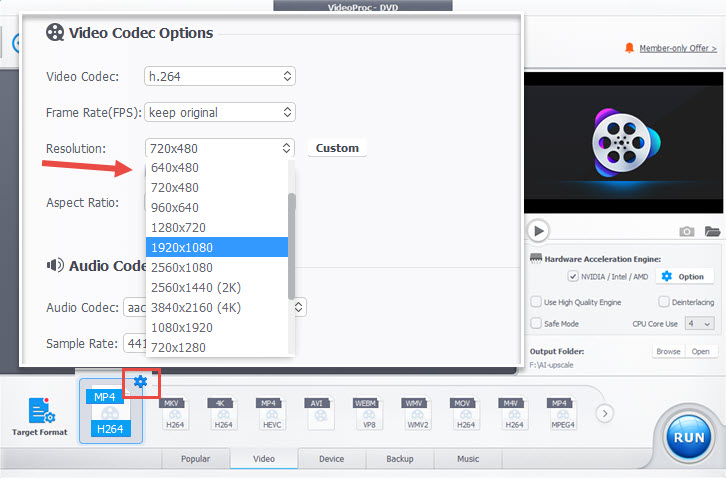Enable Use High Quality Engine

click(536, 302)
